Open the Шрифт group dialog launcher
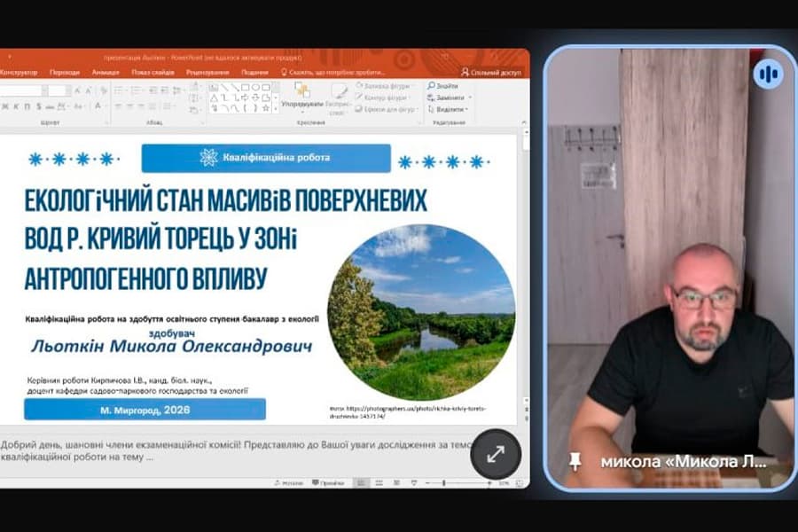 (x=106, y=122)
